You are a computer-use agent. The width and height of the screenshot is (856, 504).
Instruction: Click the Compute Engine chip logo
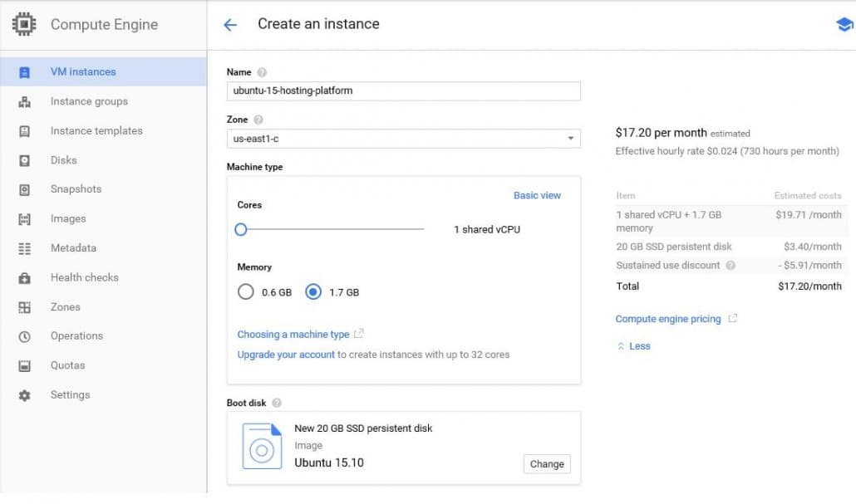click(x=24, y=24)
